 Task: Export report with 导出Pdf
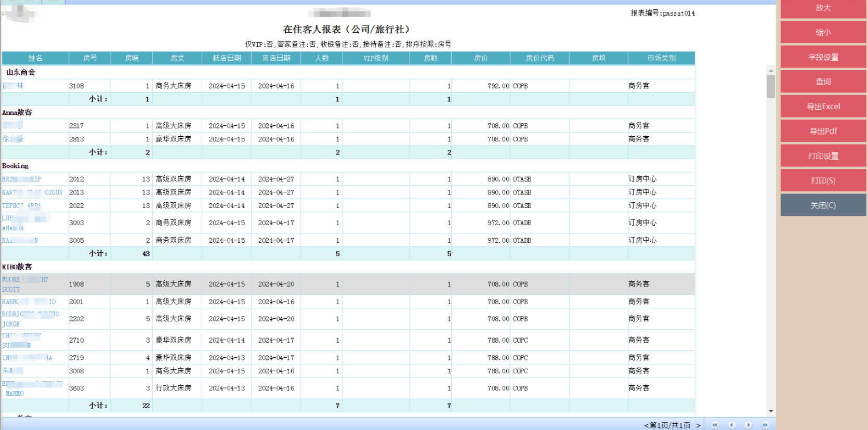[823, 131]
